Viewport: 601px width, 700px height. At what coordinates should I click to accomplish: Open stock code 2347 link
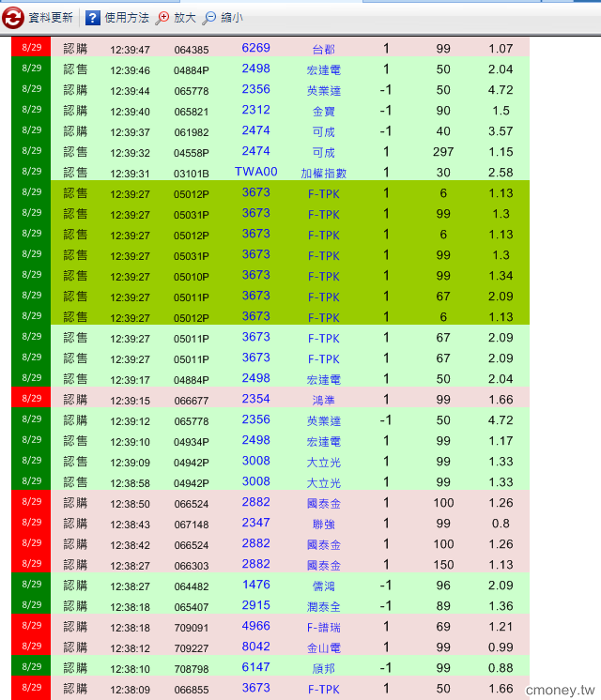[256, 523]
